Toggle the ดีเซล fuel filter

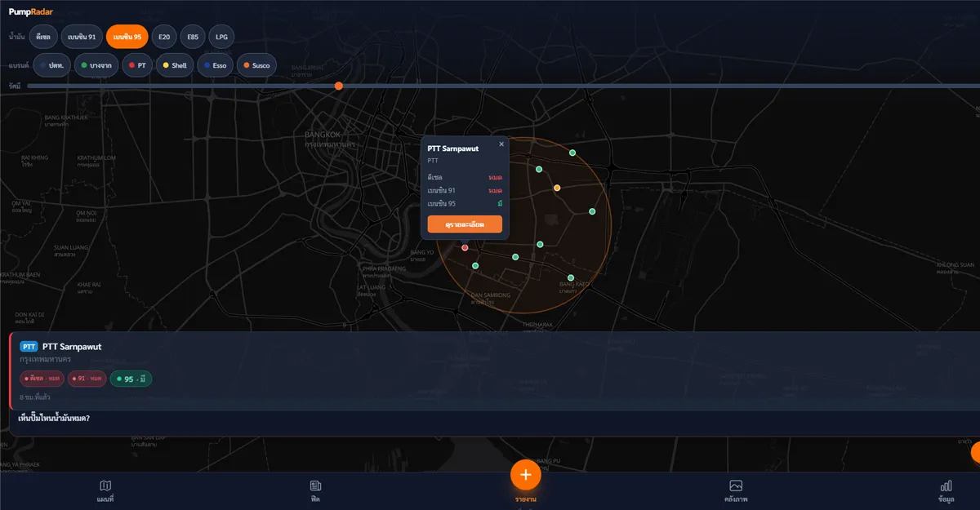point(44,37)
